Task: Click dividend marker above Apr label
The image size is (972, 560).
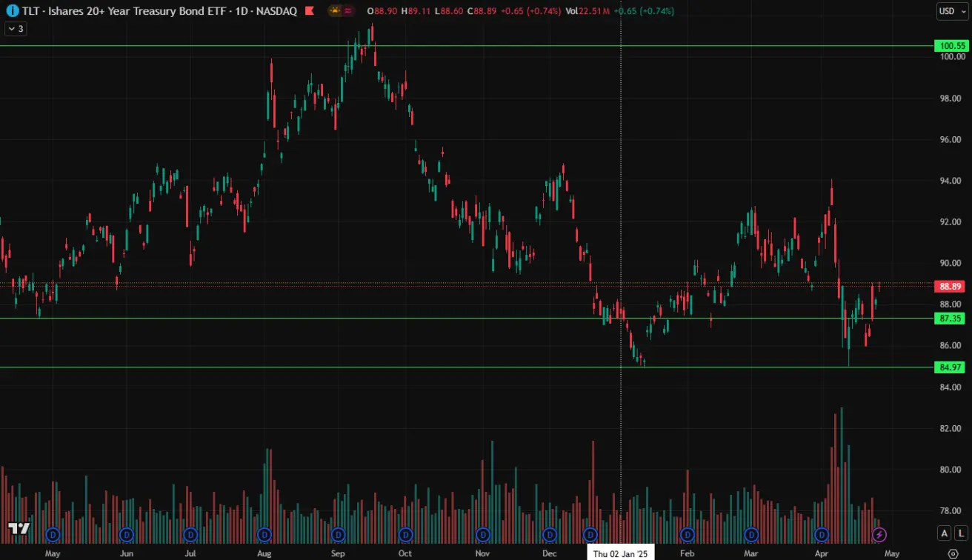Action: pyautogui.click(x=822, y=534)
